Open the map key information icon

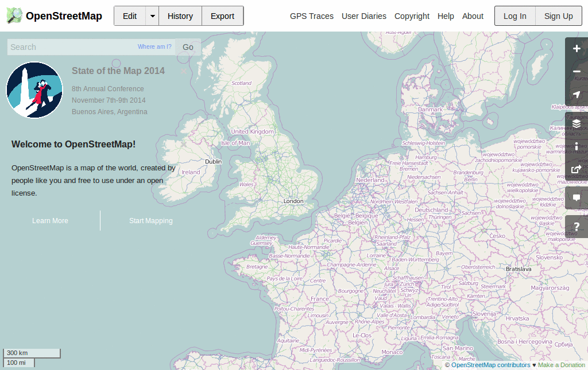tap(577, 146)
